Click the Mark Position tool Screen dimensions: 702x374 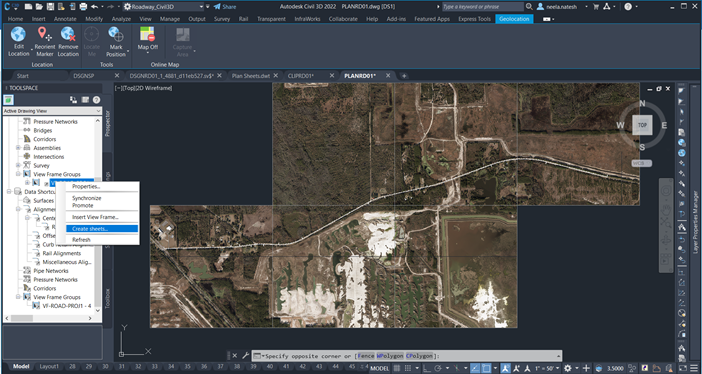coord(116,41)
